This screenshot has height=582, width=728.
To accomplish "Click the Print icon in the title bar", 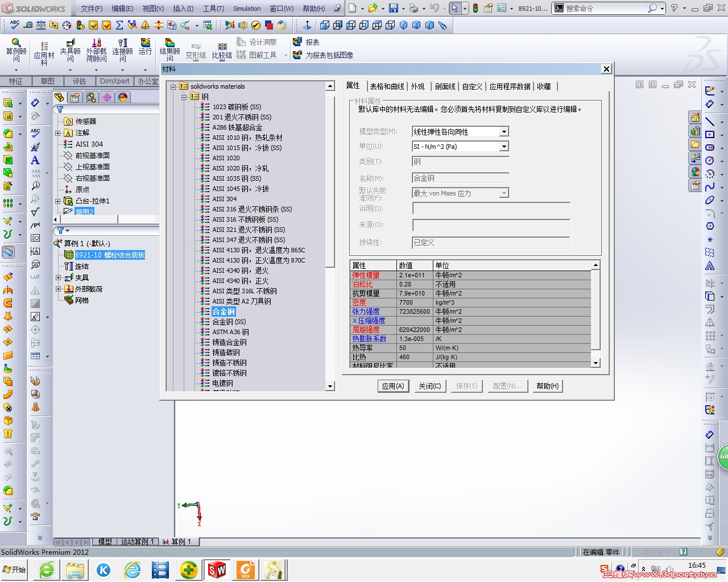I will coord(413,8).
